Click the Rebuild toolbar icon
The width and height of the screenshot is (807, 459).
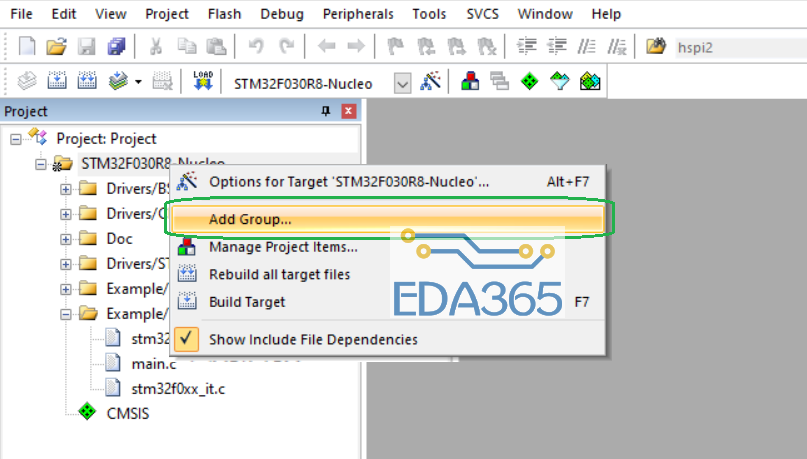pos(86,81)
